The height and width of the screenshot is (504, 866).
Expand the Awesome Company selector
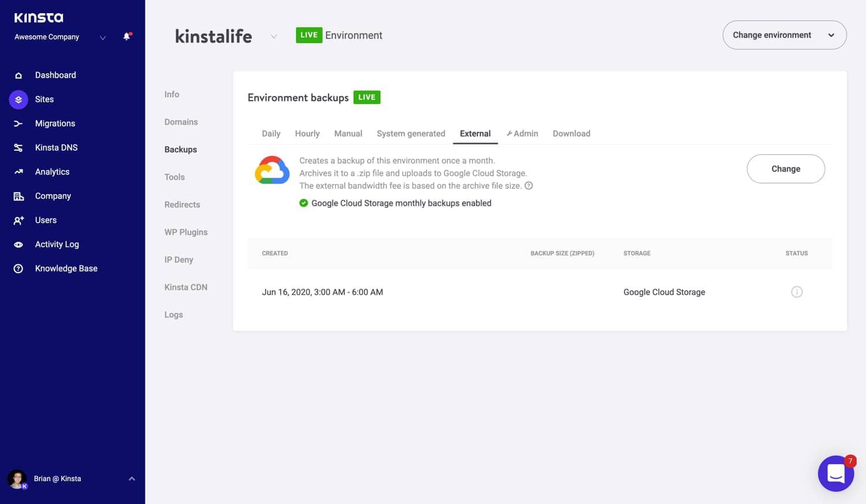[103, 38]
